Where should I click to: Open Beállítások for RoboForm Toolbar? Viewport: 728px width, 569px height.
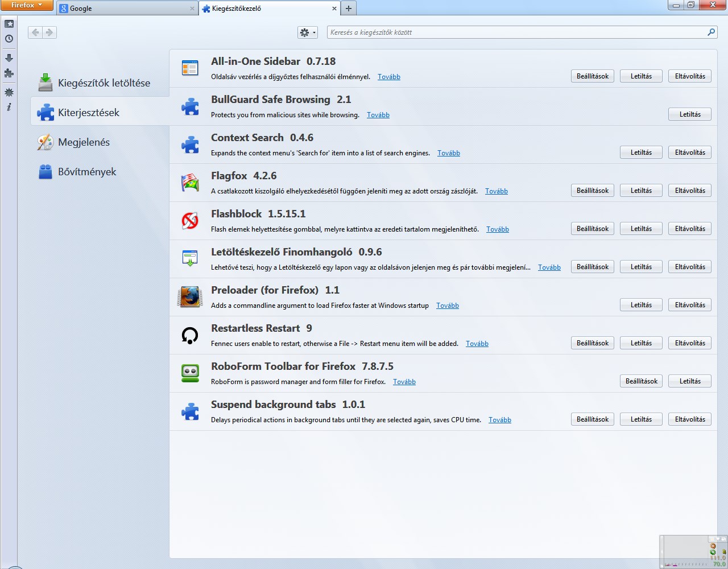(x=642, y=381)
